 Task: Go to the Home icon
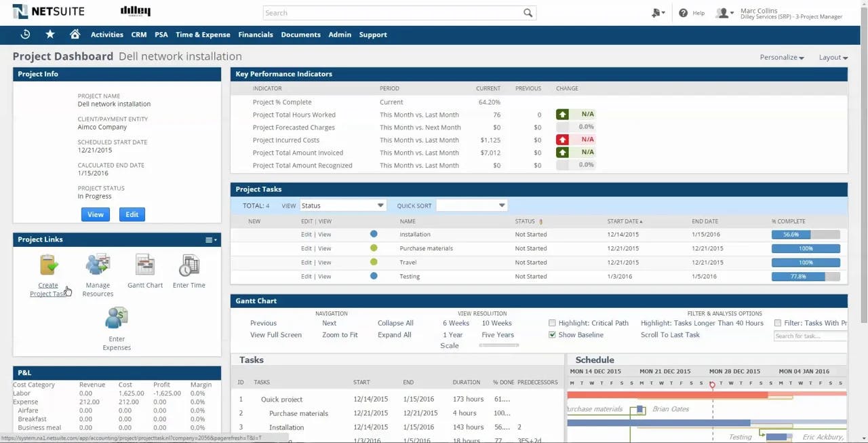[75, 35]
